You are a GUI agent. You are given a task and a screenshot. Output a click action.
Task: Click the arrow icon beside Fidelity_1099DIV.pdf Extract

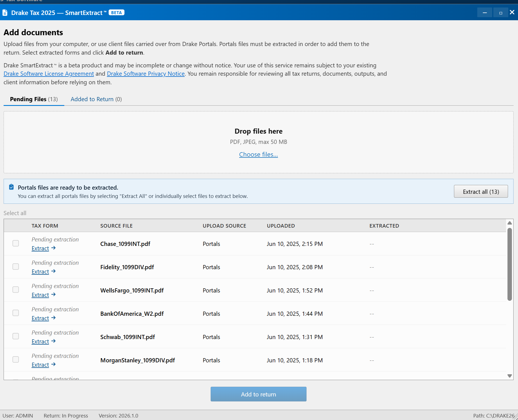[53, 271]
